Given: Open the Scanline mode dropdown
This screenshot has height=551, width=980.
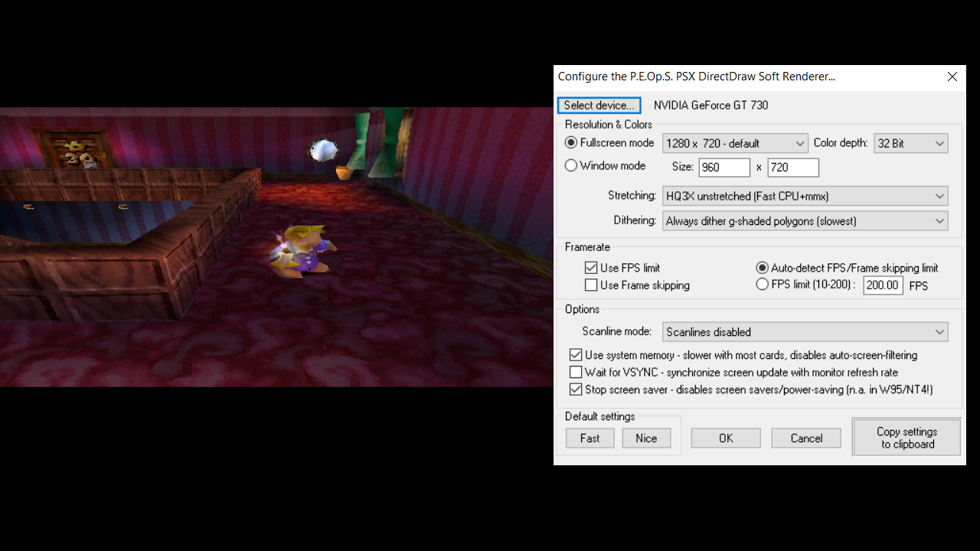Looking at the screenshot, I should (x=805, y=332).
